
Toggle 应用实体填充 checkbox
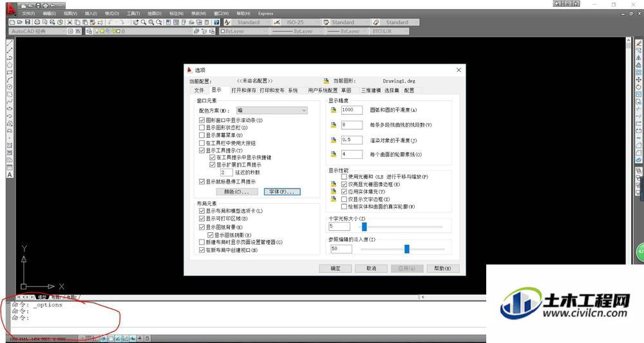[x=344, y=192]
